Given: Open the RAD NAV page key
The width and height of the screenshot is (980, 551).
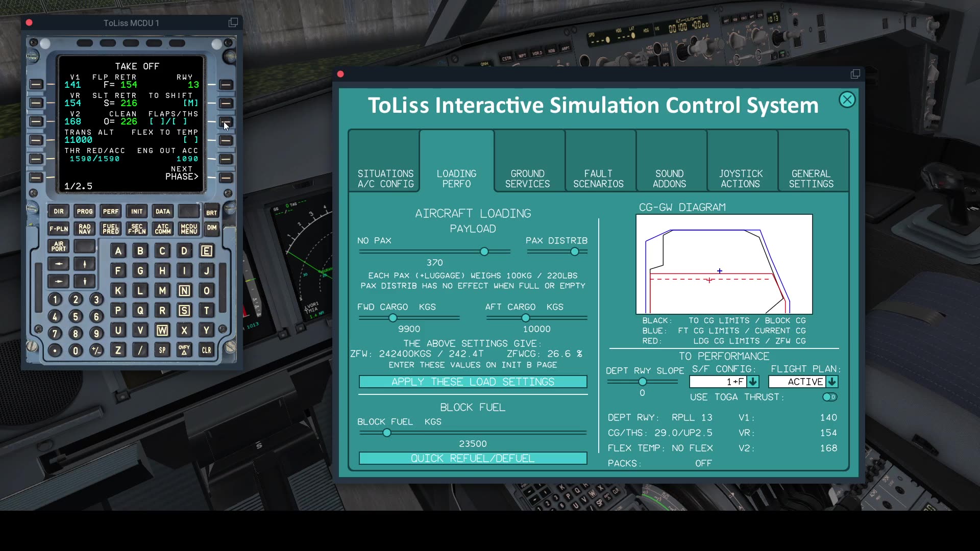Looking at the screenshot, I should click(85, 229).
